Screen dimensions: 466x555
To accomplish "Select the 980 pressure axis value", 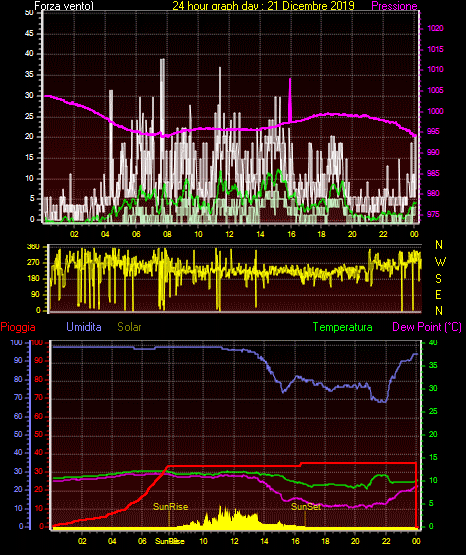I will pyautogui.click(x=433, y=193).
